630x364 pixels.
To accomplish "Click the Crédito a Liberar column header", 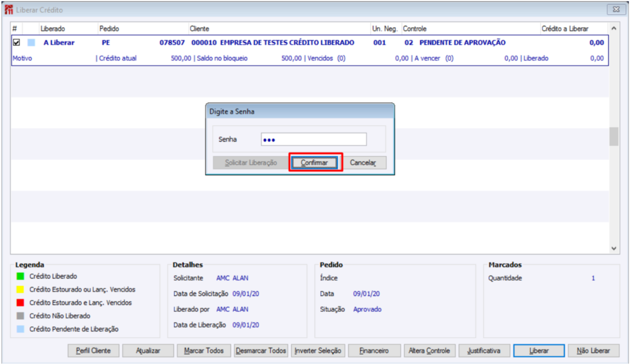I will (x=565, y=29).
